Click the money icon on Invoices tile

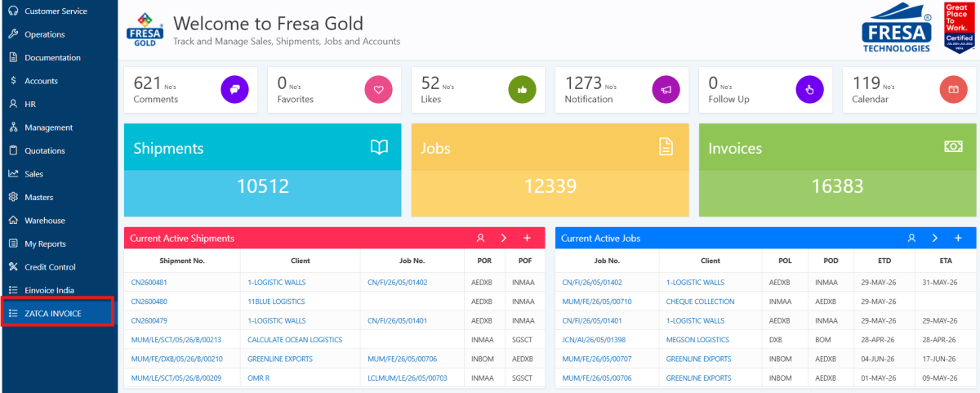953,146
